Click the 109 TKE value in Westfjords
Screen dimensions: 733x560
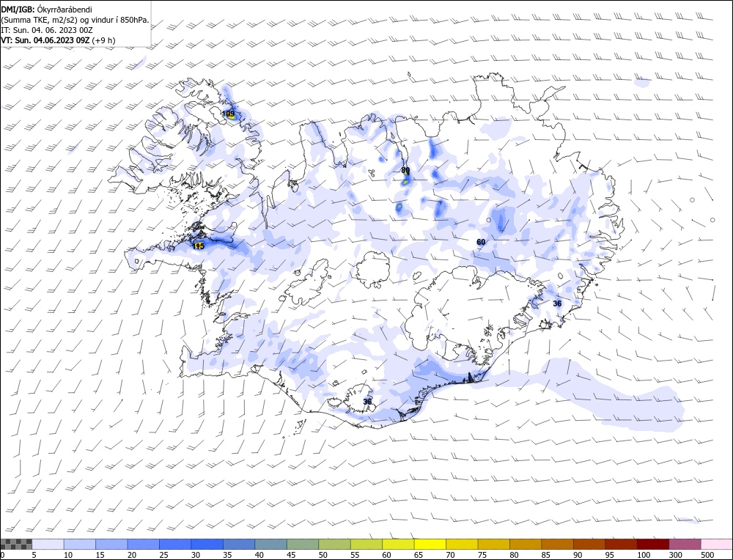click(228, 114)
